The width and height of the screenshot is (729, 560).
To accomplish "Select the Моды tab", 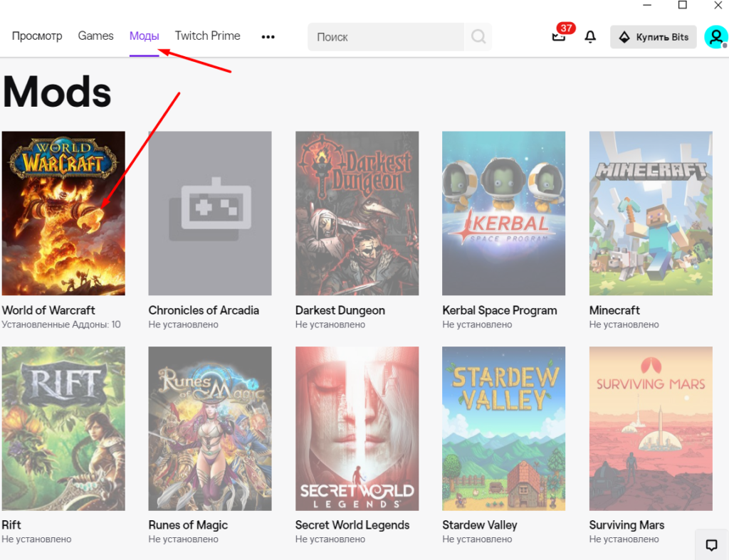I will 144,36.
